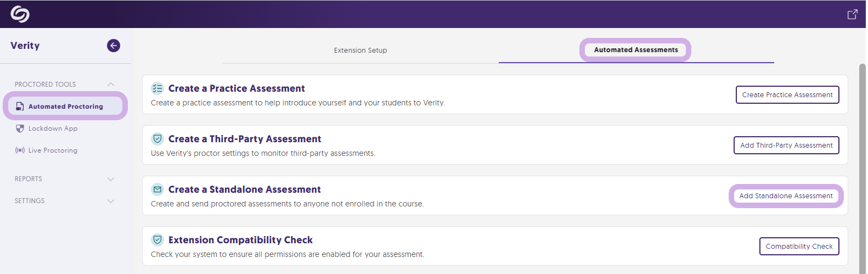Click the Practice Assessment checklist icon
Screen dimensions: 868x274
(x=157, y=88)
